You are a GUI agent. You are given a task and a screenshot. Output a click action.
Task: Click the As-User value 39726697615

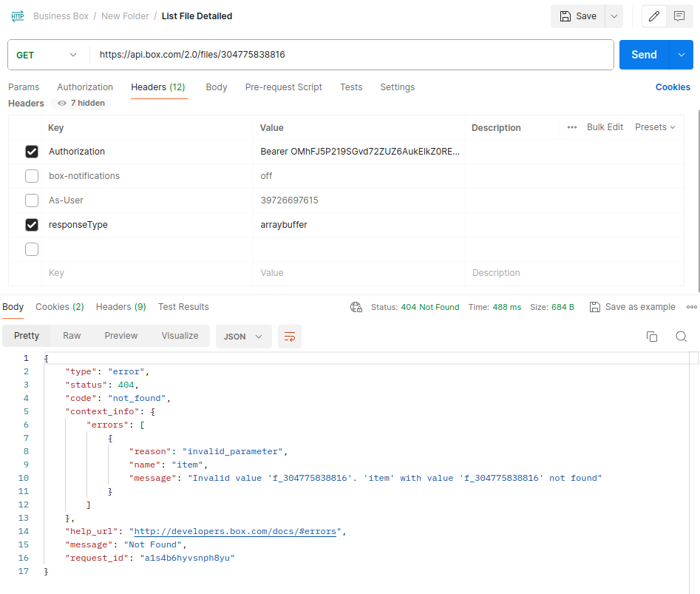pyautogui.click(x=289, y=200)
